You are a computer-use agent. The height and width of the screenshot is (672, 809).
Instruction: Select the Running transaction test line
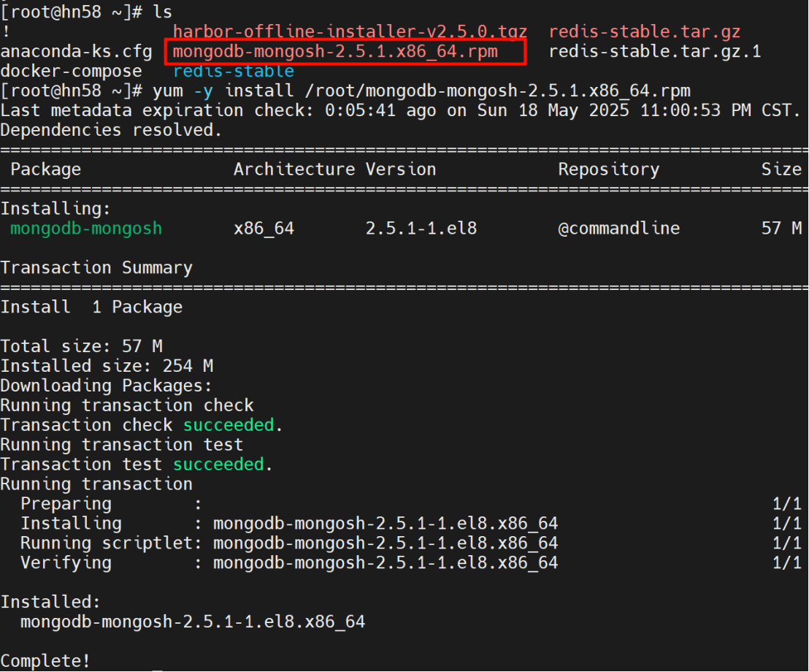pos(122,445)
